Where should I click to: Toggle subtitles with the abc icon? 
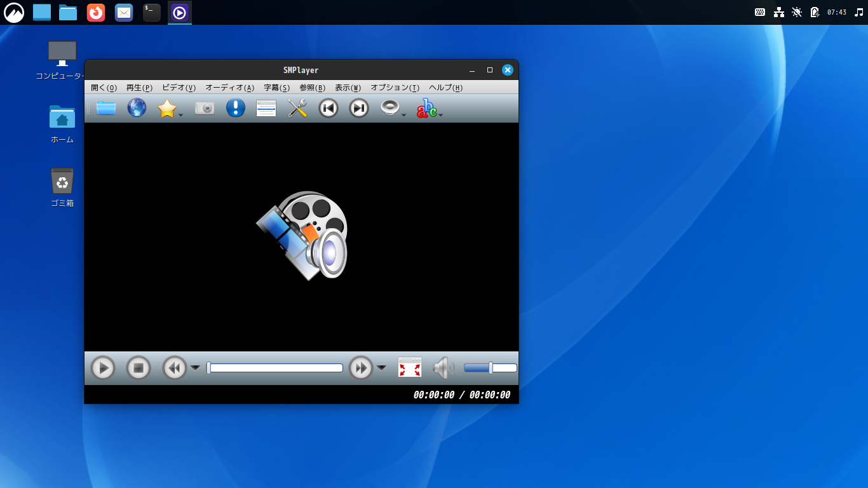(x=426, y=108)
